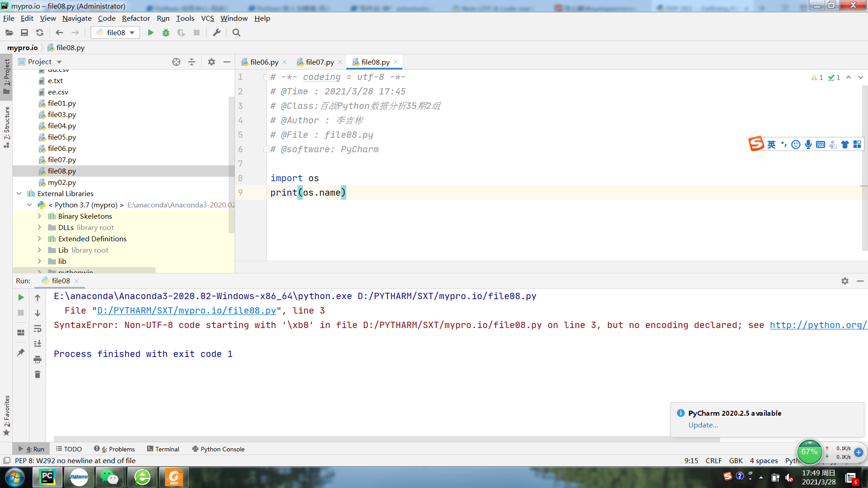Expand DLLs library root node

point(39,227)
